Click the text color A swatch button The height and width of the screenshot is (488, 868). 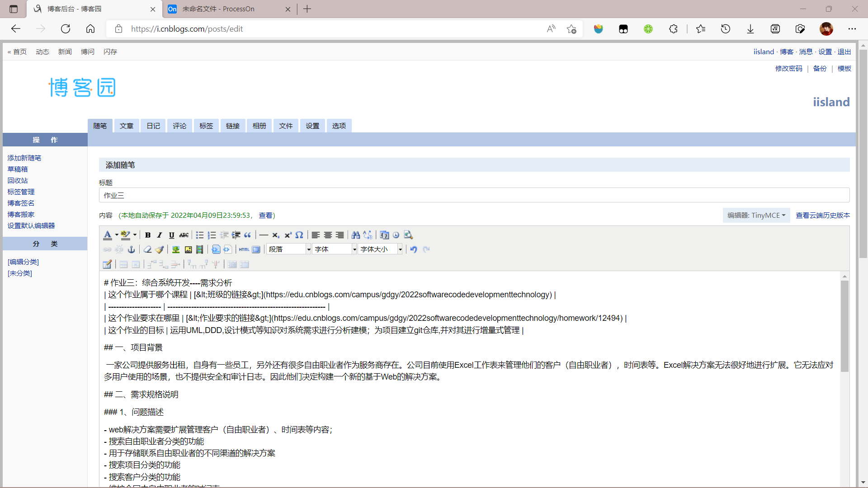107,235
